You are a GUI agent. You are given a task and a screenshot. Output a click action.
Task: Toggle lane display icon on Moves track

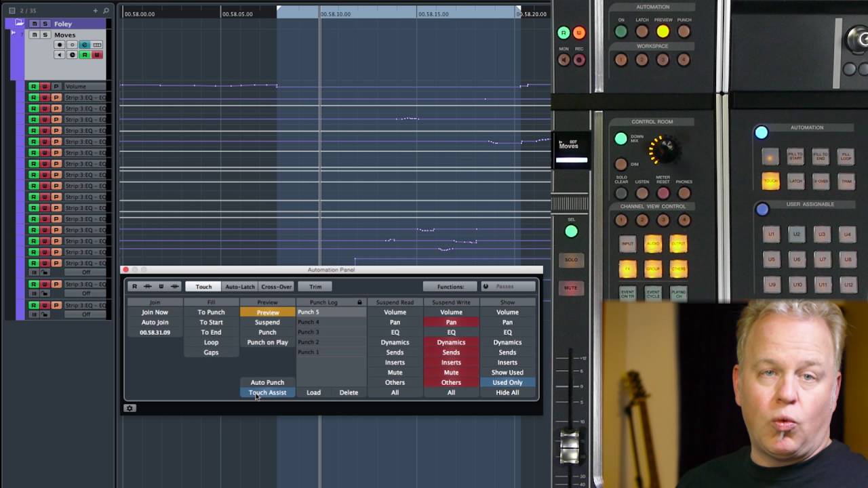coord(97,45)
